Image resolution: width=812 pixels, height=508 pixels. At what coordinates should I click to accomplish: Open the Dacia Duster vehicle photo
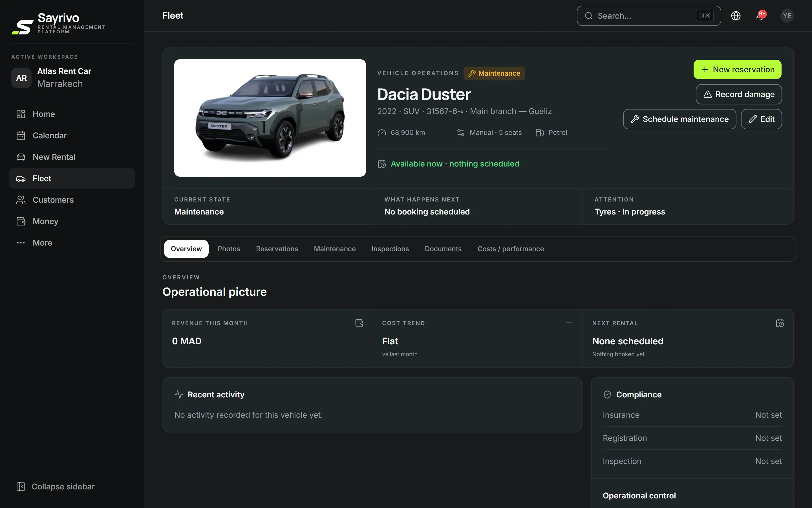(x=270, y=118)
